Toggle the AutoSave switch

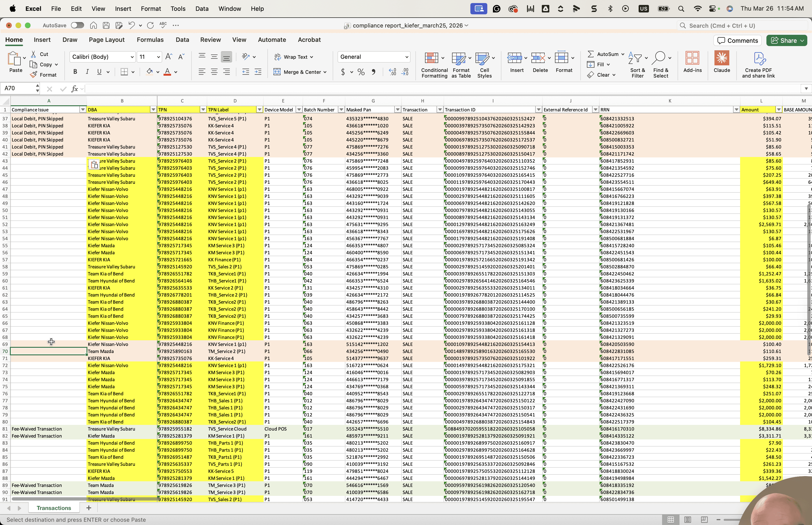[x=77, y=25]
